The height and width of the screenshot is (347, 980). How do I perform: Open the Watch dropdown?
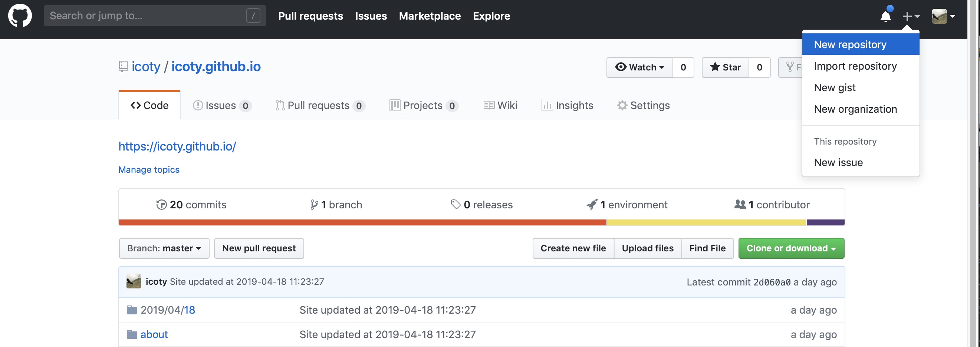[639, 67]
